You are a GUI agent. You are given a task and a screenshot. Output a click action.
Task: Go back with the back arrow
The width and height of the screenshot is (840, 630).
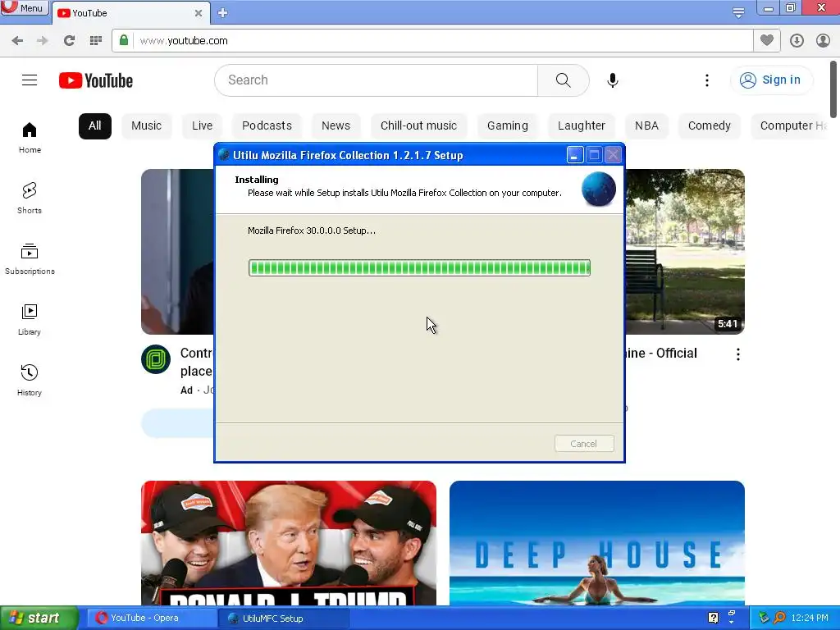(17, 41)
